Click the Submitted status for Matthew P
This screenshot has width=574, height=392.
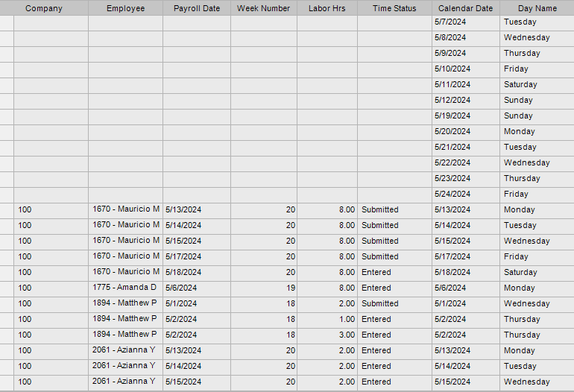coord(394,304)
